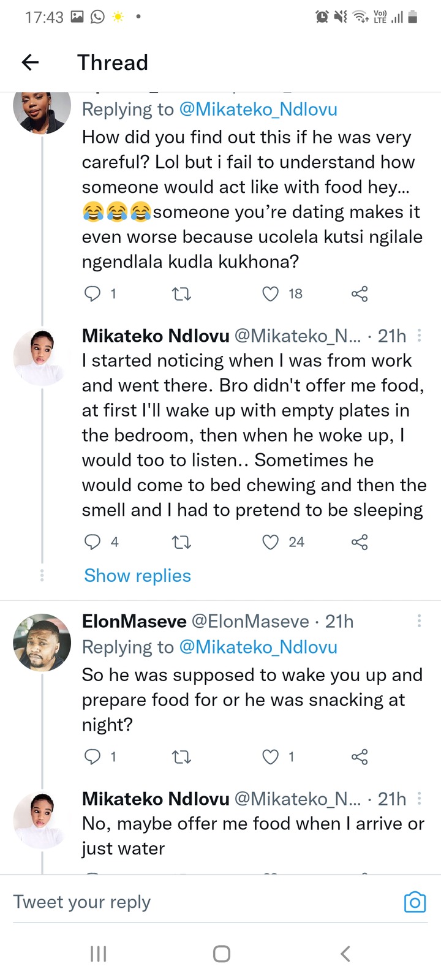This screenshot has height=980, width=441.
Task: Share the tweet with 24 likes
Action: tap(360, 542)
